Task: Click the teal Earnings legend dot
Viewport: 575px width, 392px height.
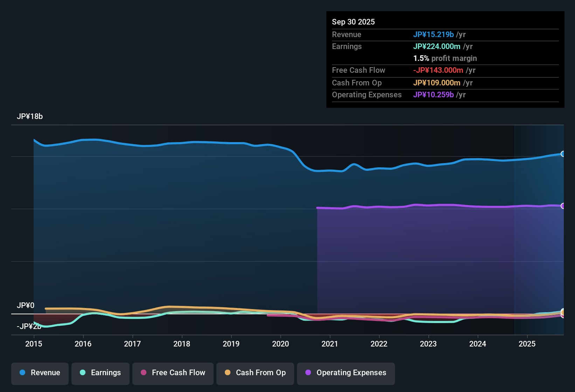Action: [83, 373]
